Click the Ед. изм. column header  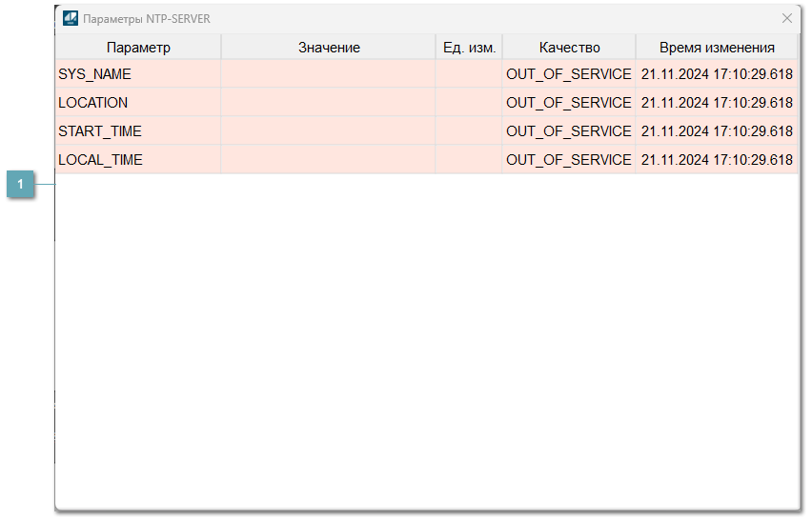[469, 48]
